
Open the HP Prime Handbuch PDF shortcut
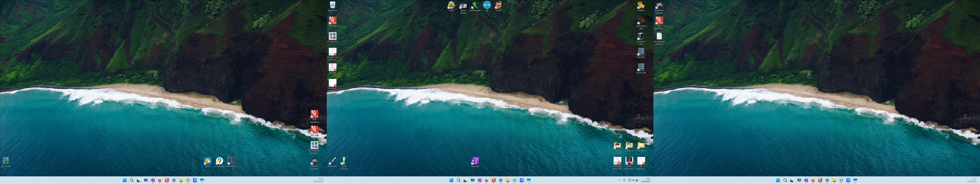coord(332,85)
